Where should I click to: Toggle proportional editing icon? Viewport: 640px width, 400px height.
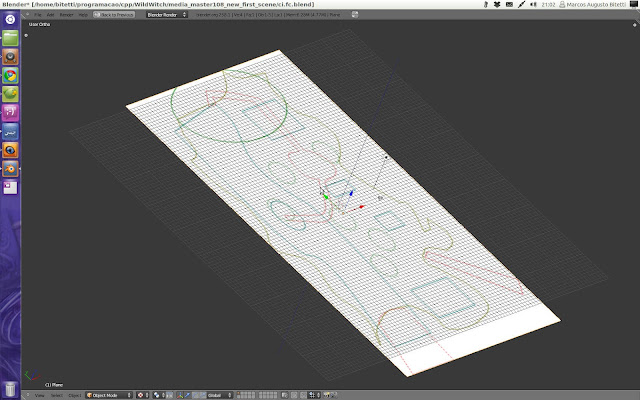click(294, 395)
